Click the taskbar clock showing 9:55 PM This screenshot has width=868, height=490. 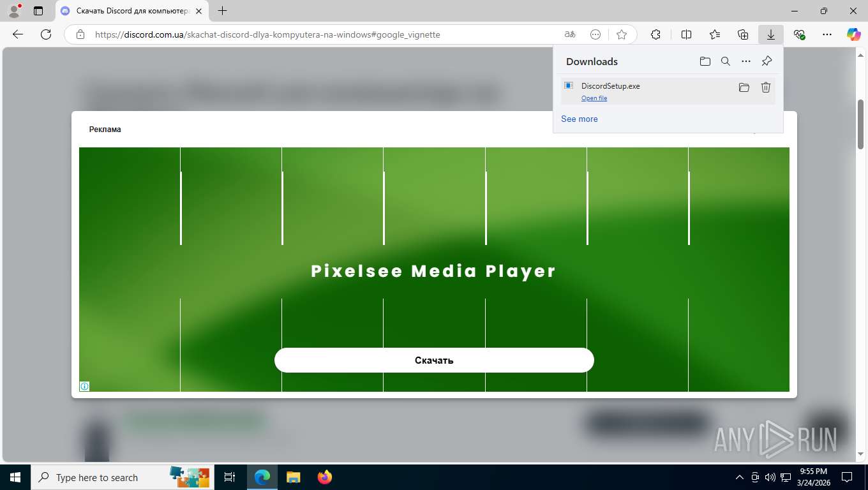point(813,477)
